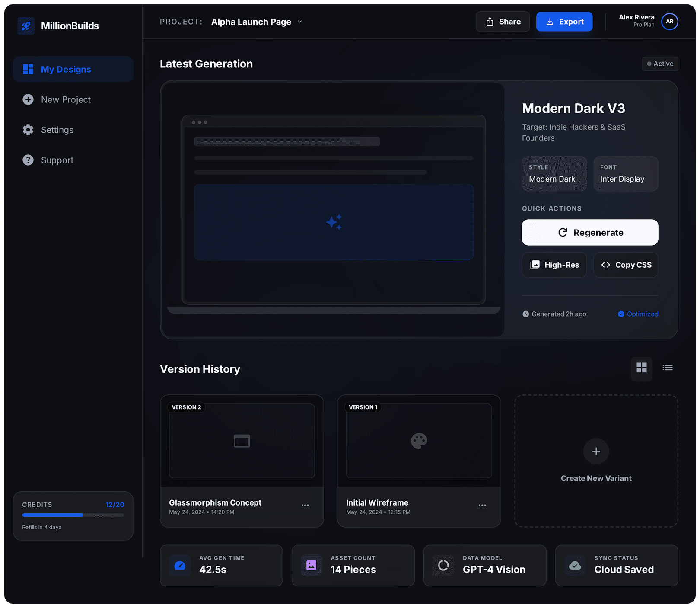Click the blue Export button

point(564,21)
